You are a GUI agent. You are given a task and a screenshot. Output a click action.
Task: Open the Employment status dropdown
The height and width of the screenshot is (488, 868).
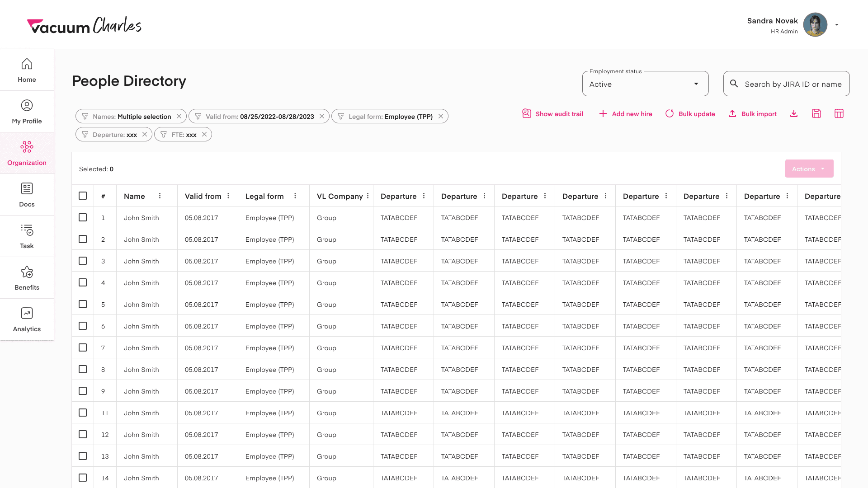645,84
